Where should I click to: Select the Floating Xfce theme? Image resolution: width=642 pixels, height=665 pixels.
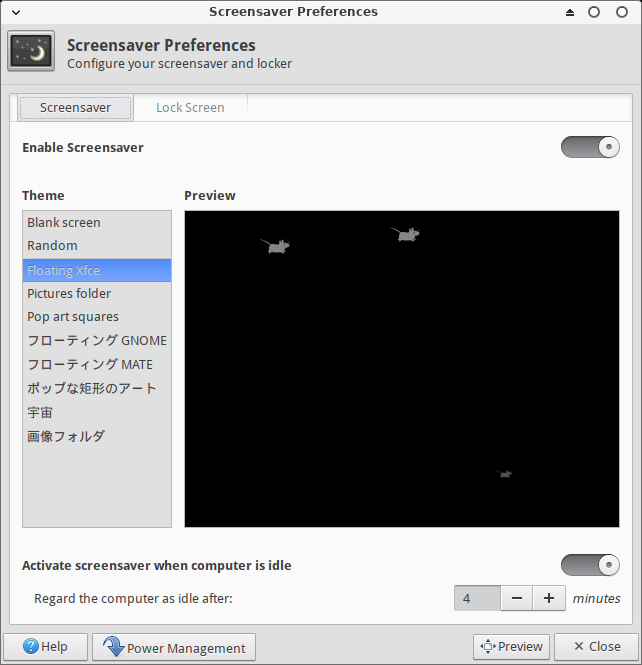pos(97,271)
